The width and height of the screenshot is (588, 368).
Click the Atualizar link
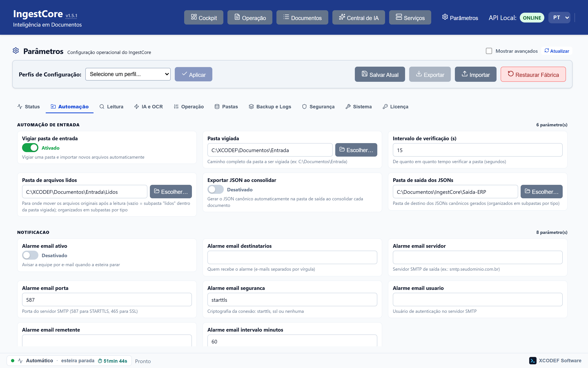click(x=557, y=51)
